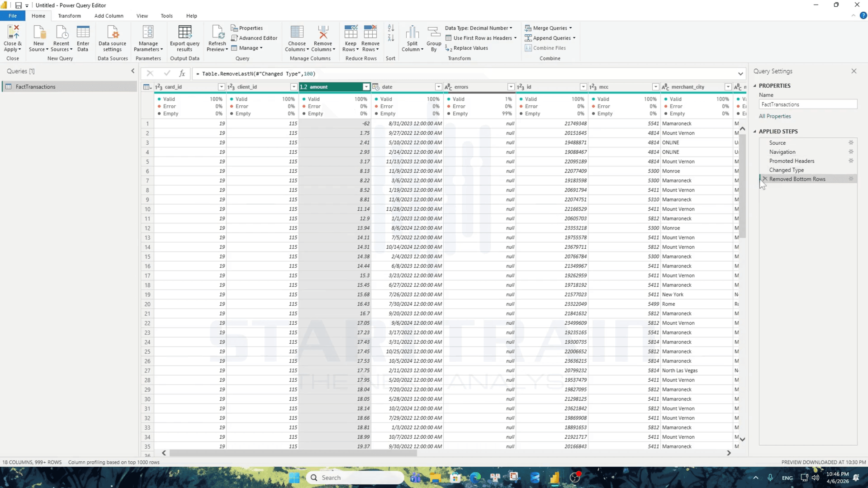Click the Keep Rows icon
This screenshot has width=868, height=488.
click(x=351, y=32)
